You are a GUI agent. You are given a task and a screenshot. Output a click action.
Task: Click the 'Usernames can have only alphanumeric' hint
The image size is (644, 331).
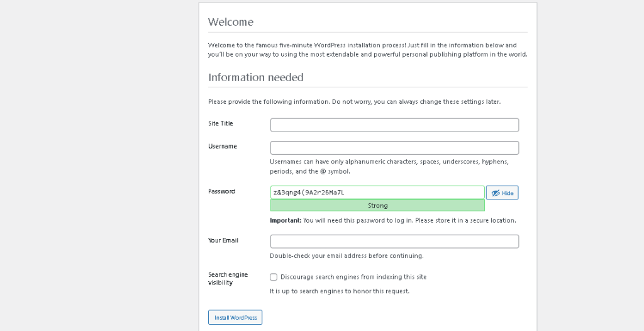click(x=389, y=167)
